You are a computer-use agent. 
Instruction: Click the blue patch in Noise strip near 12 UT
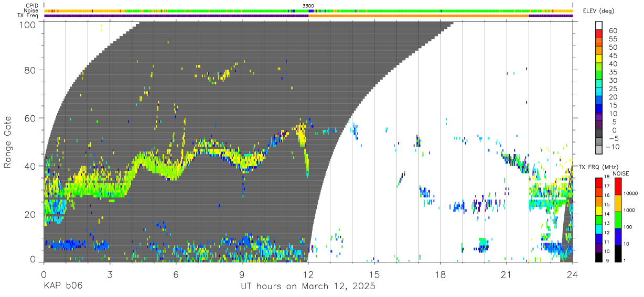pyautogui.click(x=311, y=10)
